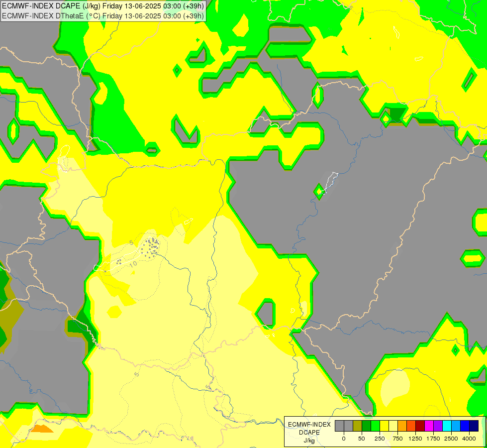
Task: Click the pure blue legend swatch
Action: tap(465, 426)
